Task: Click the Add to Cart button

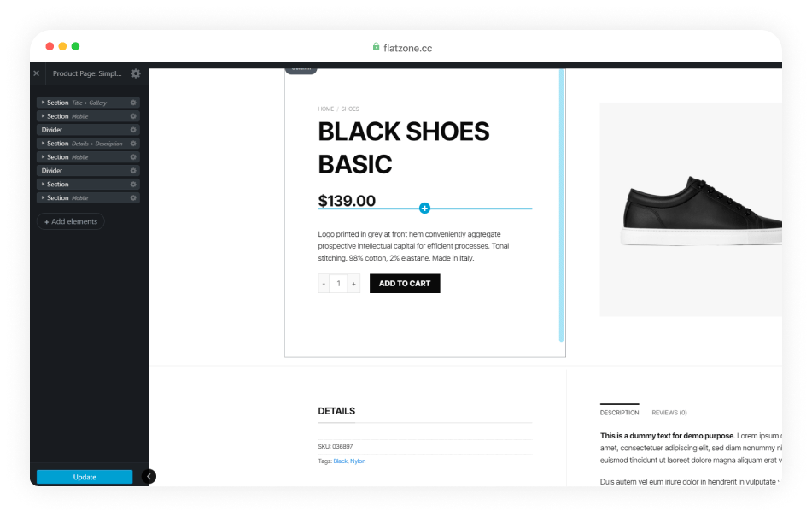Action: 405,284
